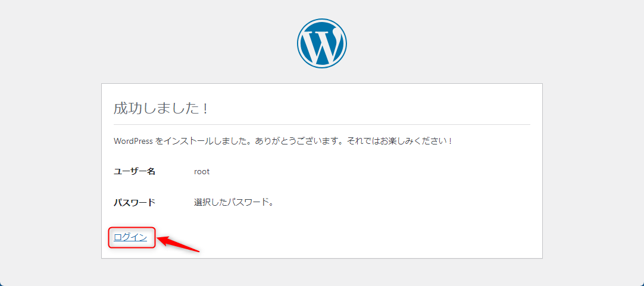Click gray background left of the logo

(149, 43)
